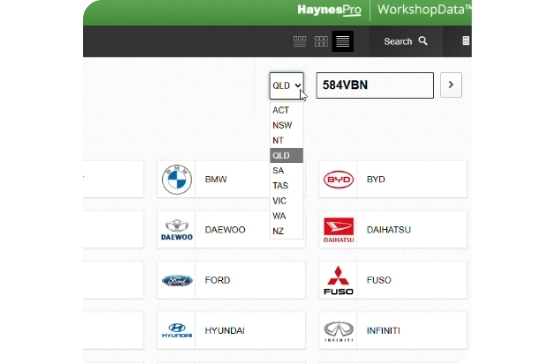Click the Infiniti logo

point(339,331)
